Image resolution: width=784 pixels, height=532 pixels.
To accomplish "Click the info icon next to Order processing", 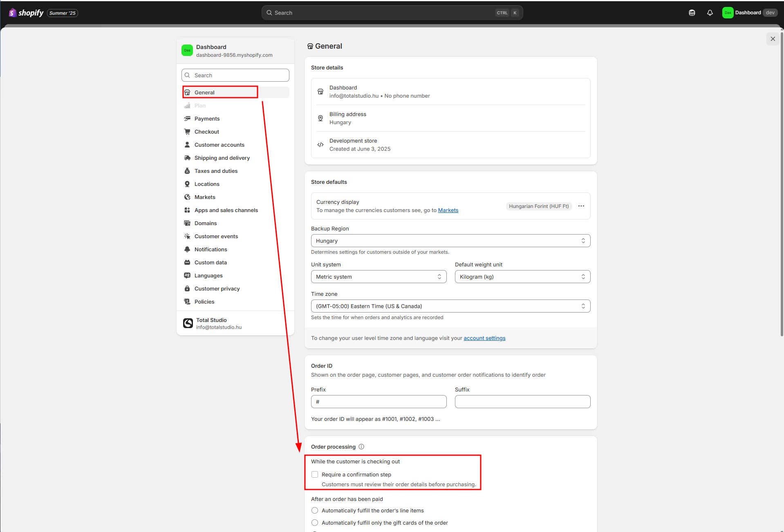I will pos(361,447).
